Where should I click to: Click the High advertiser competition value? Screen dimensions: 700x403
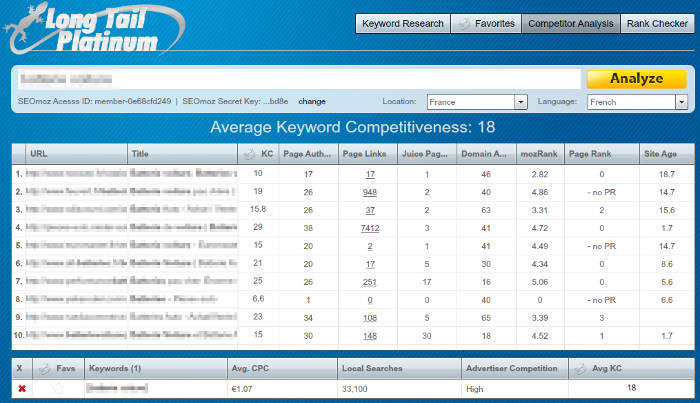tap(475, 389)
